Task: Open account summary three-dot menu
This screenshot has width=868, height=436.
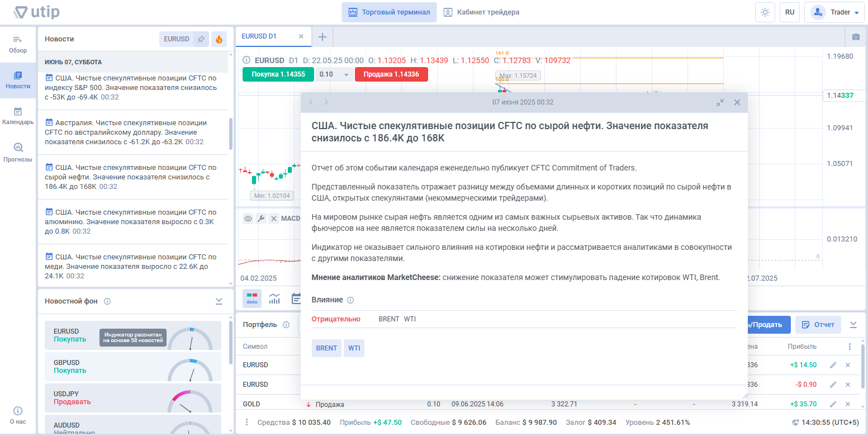Action: [247, 423]
